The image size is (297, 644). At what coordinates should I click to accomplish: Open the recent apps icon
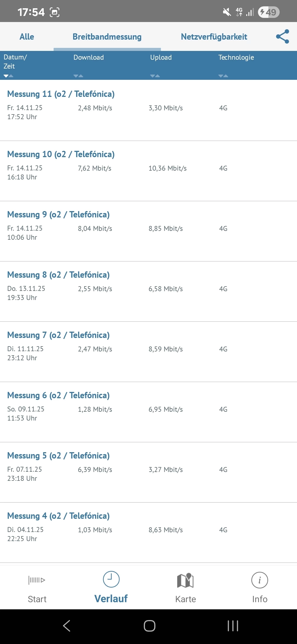click(x=233, y=626)
